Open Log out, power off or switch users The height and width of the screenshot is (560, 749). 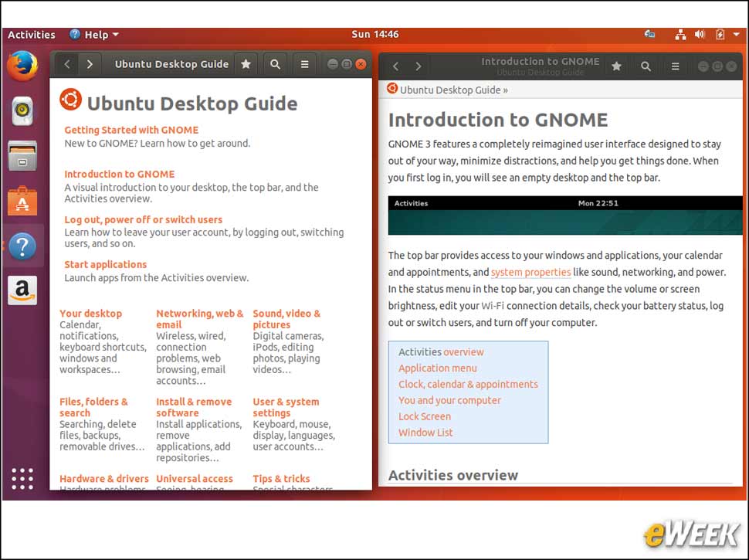144,219
